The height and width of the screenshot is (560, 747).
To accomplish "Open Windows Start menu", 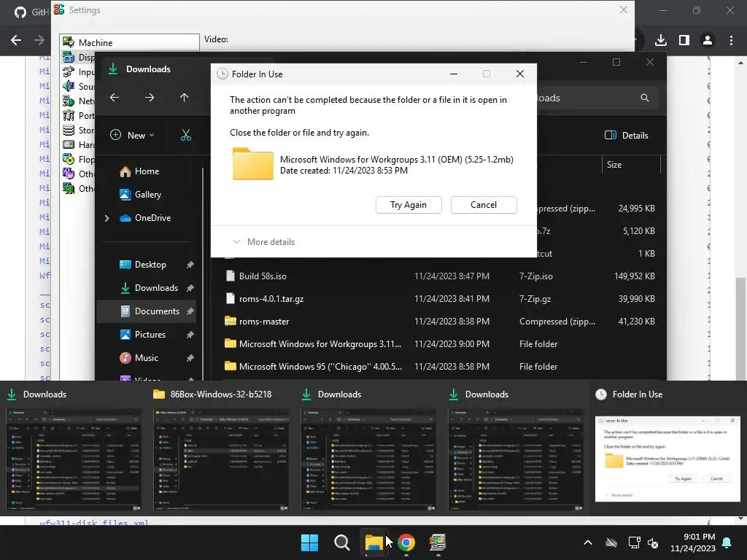I will point(309,542).
